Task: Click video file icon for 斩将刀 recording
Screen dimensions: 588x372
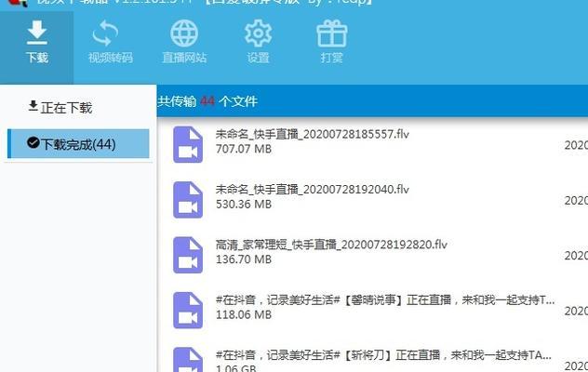Action: 188,359
